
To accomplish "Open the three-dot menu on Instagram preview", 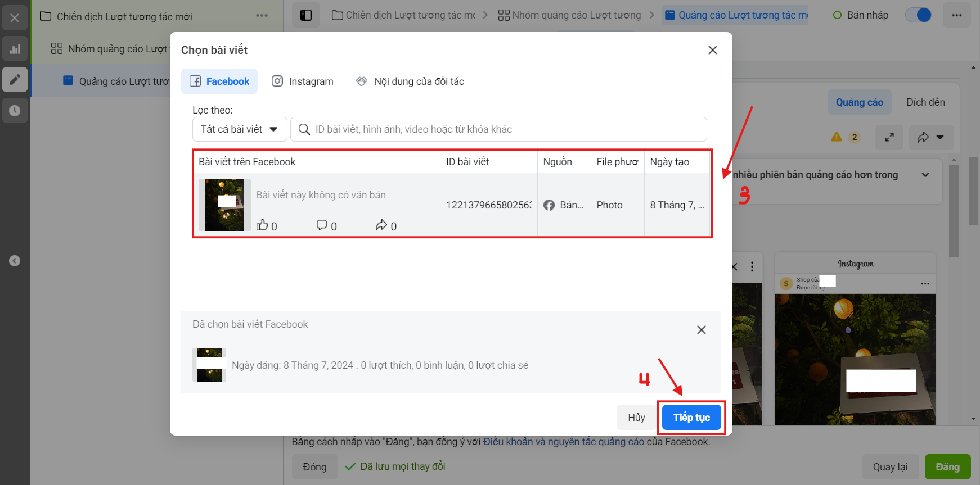I will click(x=925, y=284).
